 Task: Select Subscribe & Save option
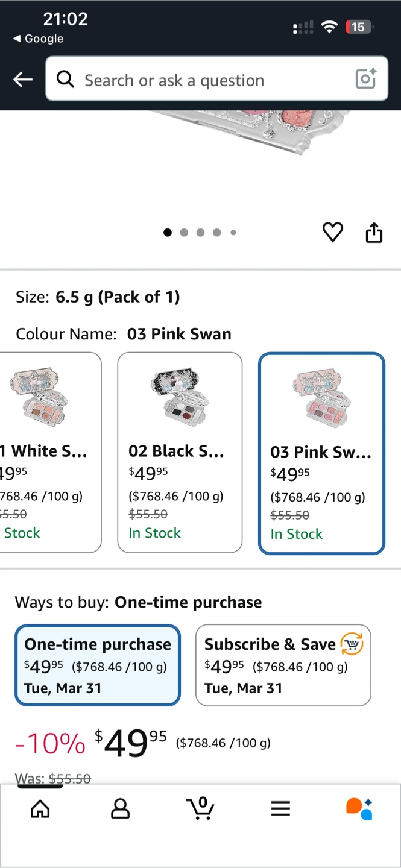coord(283,665)
